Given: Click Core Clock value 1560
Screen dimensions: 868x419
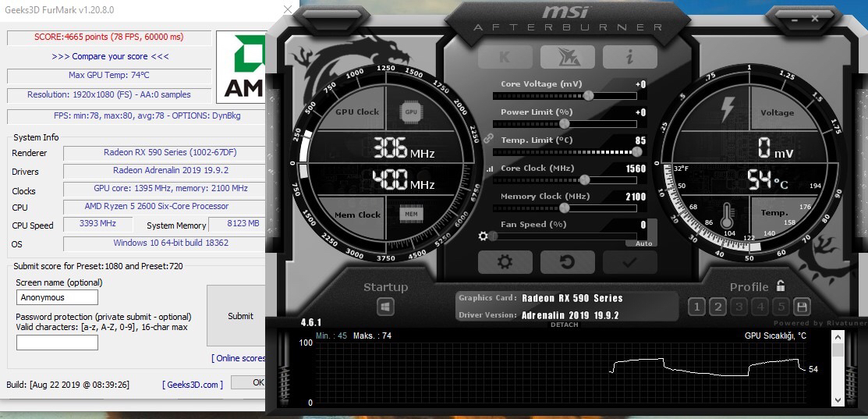Looking at the screenshot, I should 636,169.
